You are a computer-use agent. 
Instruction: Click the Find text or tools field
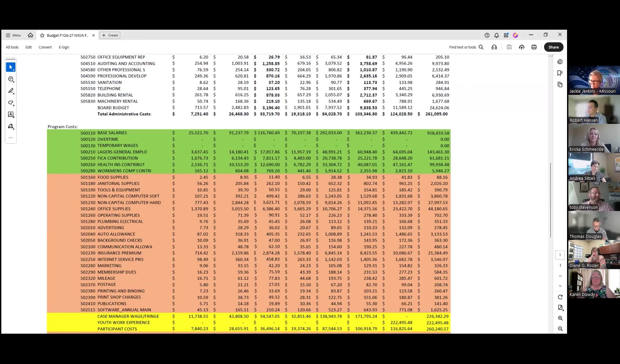pyautogui.click(x=466, y=47)
